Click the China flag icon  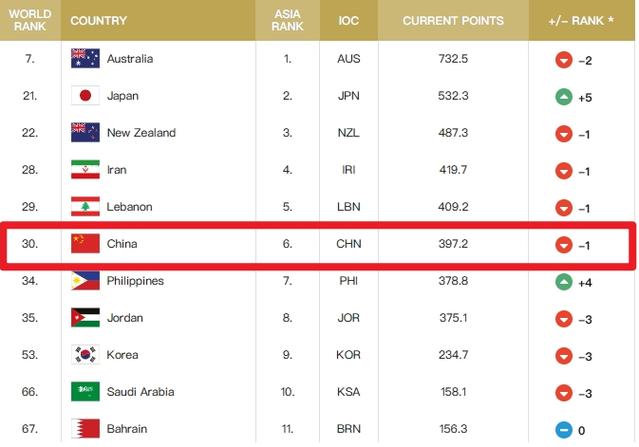click(x=85, y=244)
